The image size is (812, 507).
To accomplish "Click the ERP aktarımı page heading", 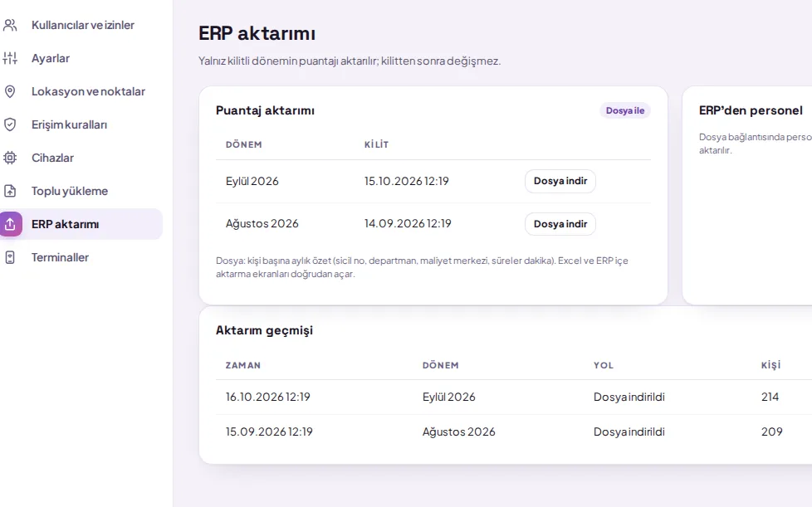I will pyautogui.click(x=257, y=33).
